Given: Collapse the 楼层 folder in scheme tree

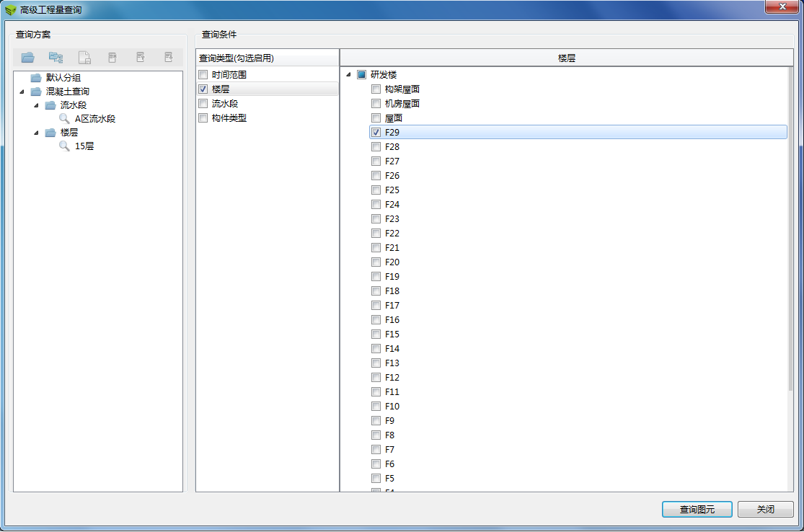Looking at the screenshot, I should click(36, 133).
